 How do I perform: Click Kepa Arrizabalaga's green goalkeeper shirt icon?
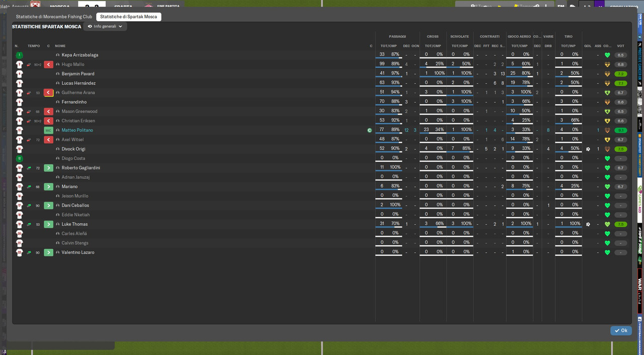pos(19,55)
